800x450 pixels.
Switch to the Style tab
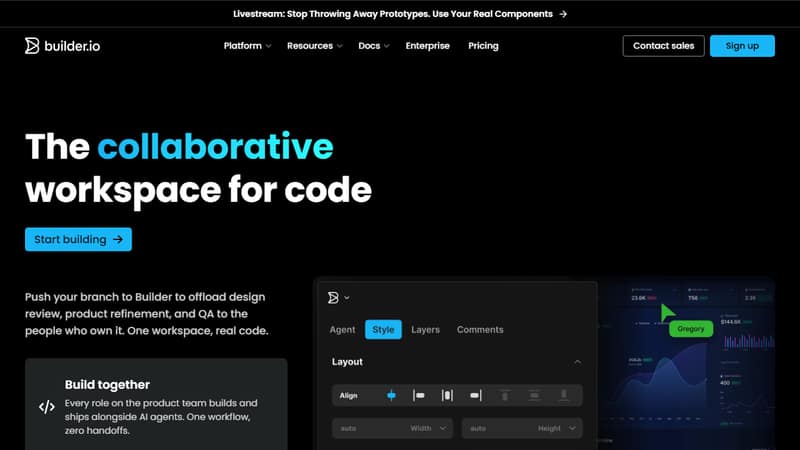click(383, 330)
